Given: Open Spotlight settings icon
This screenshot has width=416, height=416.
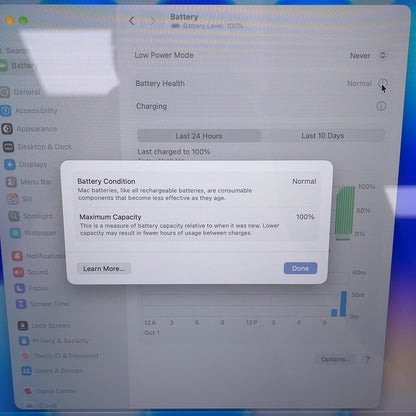Looking at the screenshot, I should click(x=14, y=216).
